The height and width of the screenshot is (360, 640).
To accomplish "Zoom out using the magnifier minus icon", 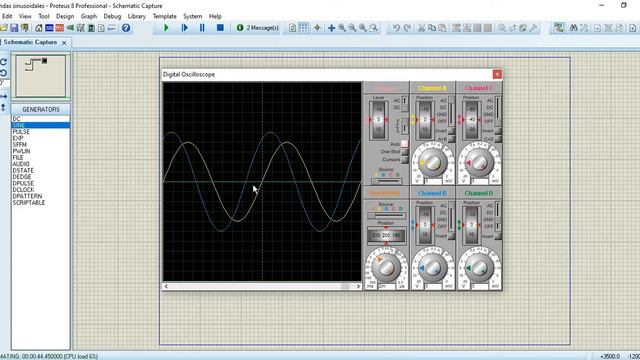I will [352, 28].
